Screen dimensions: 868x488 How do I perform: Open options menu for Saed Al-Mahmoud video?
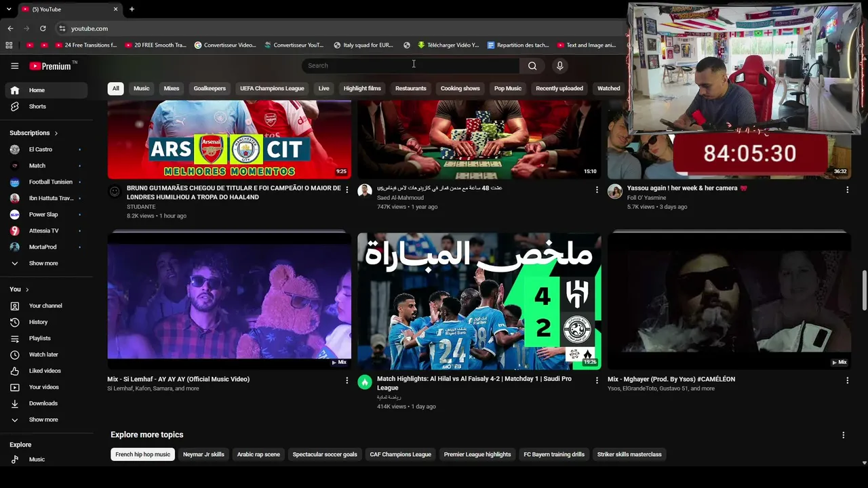coord(597,189)
